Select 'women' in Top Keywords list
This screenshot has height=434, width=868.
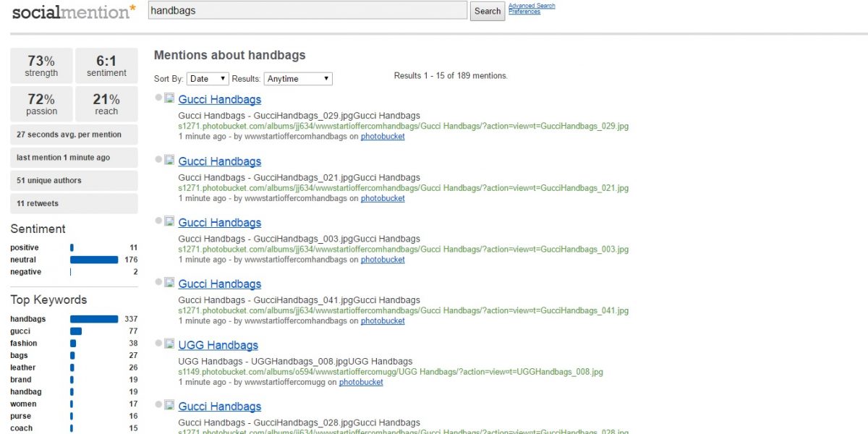click(23, 404)
